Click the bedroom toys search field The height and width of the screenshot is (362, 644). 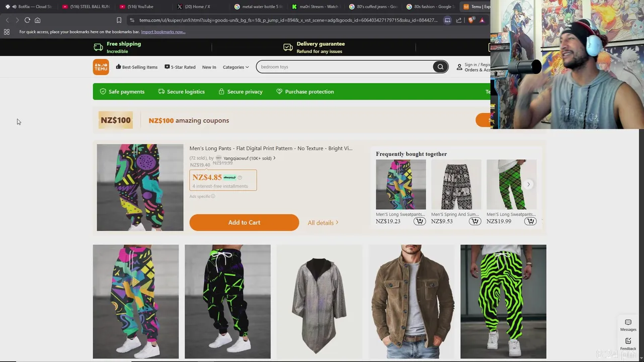coord(345,67)
